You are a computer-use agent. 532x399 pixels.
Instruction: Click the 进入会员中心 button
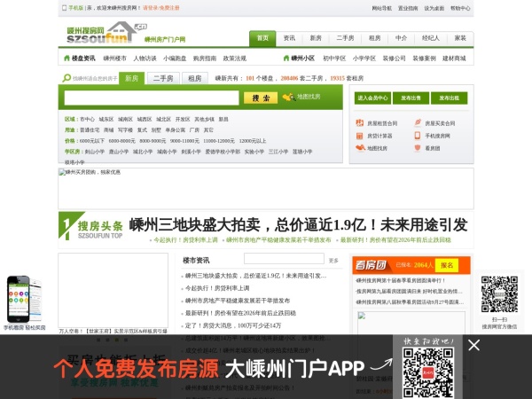(372, 98)
